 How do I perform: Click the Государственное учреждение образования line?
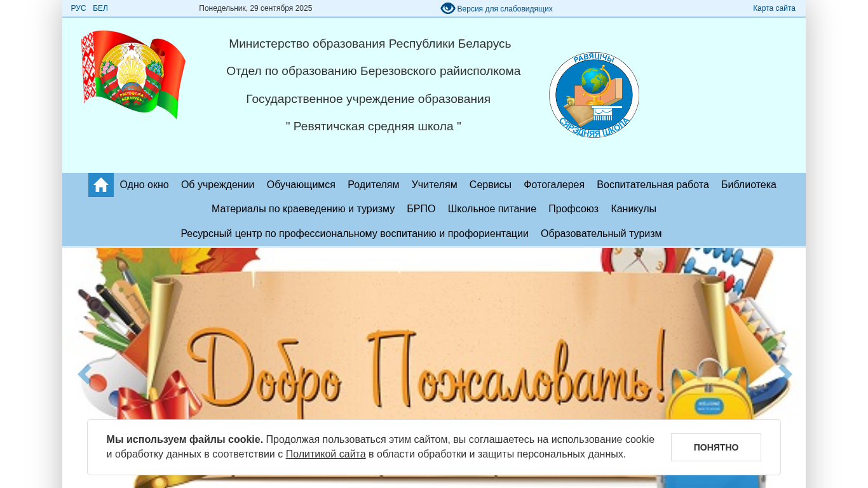pos(369,99)
